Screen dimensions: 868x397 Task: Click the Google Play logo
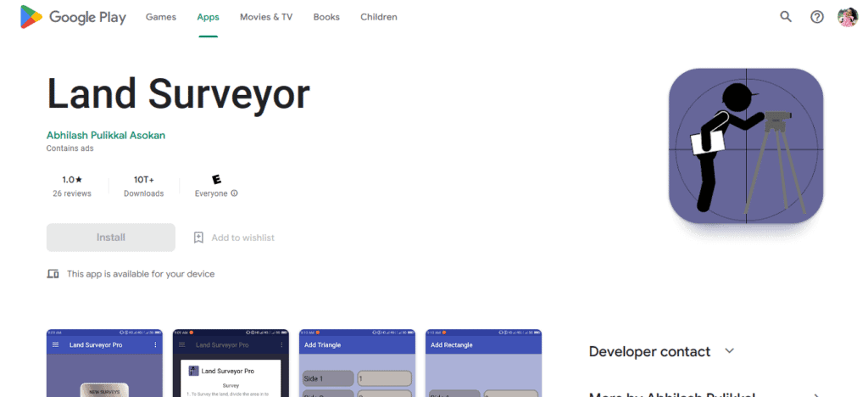73,17
